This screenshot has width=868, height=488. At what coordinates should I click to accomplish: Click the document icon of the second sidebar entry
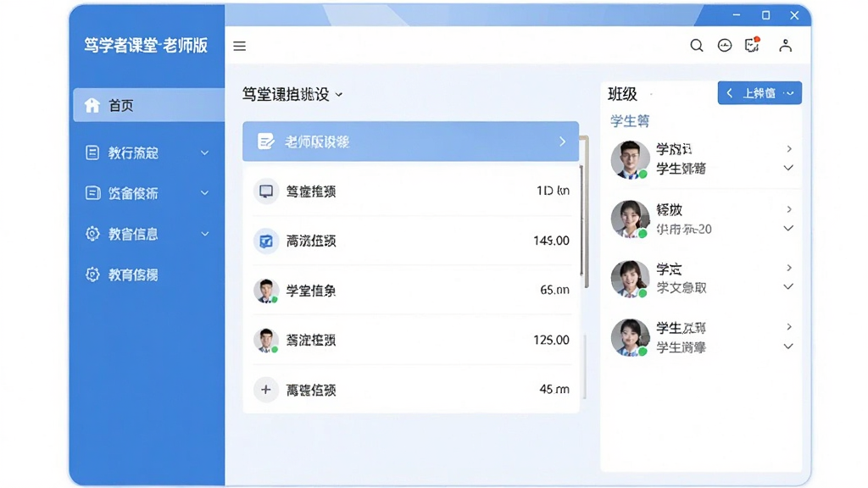92,152
